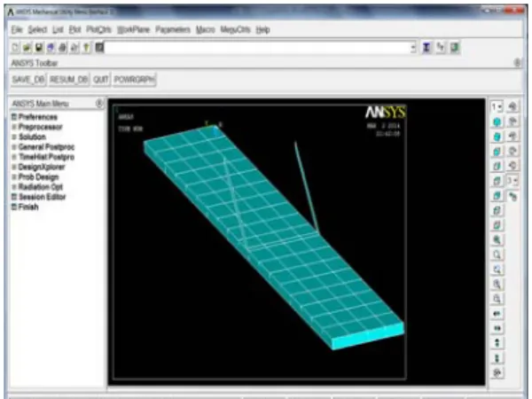This screenshot has height=399, width=532.
Task: Open the active window number dropdown
Action: 497,107
